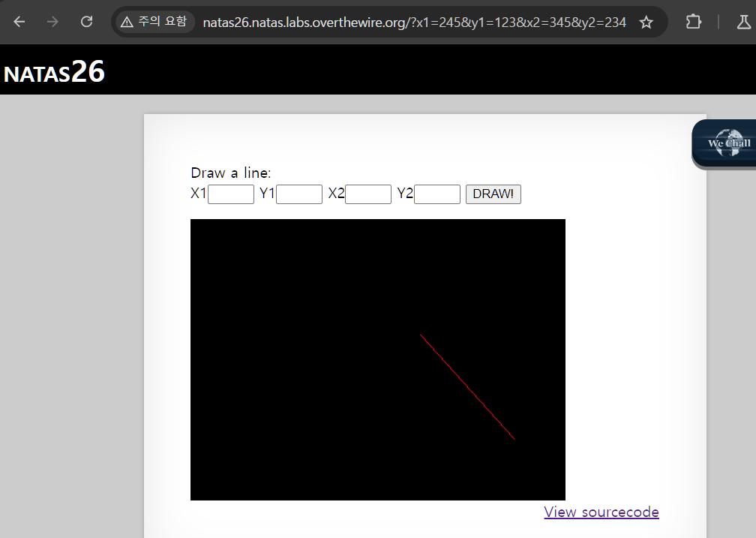The height and width of the screenshot is (538, 756).
Task: Click inside the Y1 input box
Action: coord(299,194)
